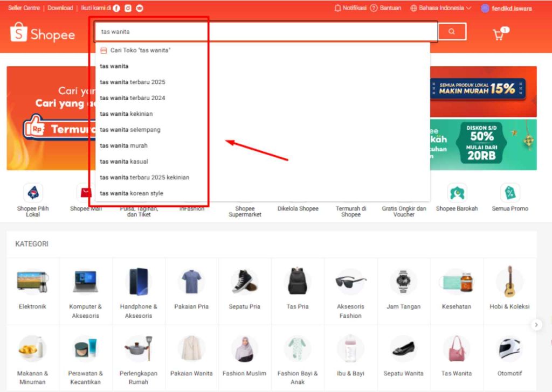Open Jam Tangan category

403,290
